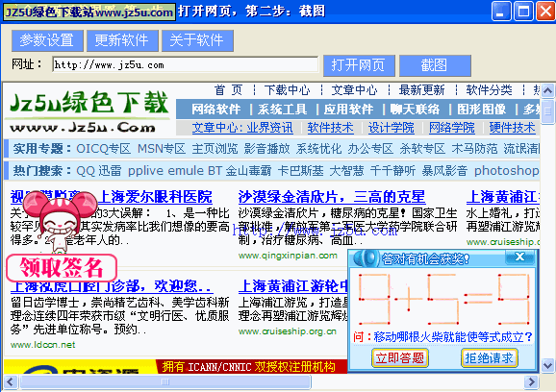Open the 文章中心: 业界资讯 link
This screenshot has width=556, height=392.
click(x=242, y=128)
